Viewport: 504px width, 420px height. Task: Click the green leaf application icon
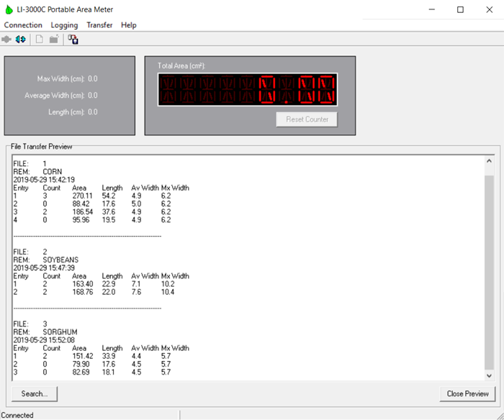coord(9,9)
